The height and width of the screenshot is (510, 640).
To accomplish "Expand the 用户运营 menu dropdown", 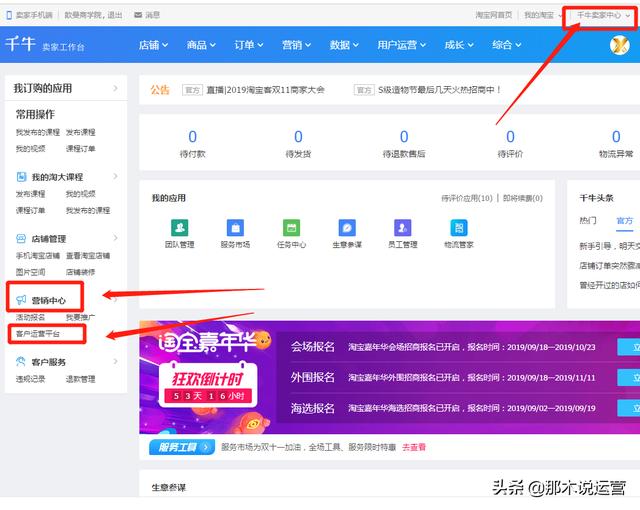I will point(402,45).
